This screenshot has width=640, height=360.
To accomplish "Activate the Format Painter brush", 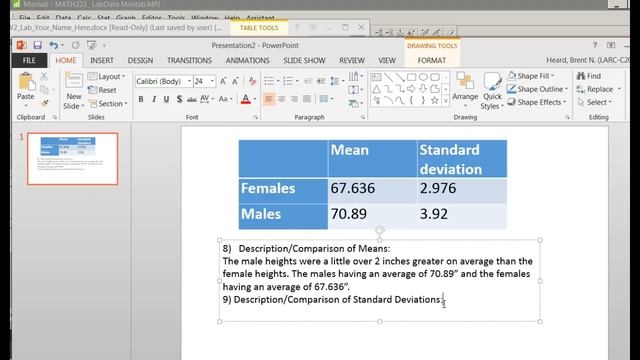I will [44, 103].
